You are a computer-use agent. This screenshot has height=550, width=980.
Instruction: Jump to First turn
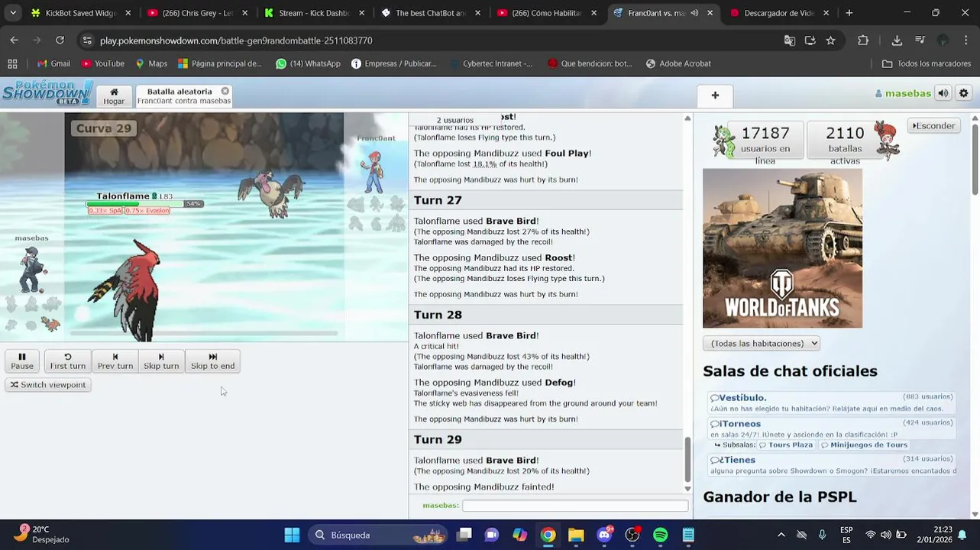click(x=68, y=361)
